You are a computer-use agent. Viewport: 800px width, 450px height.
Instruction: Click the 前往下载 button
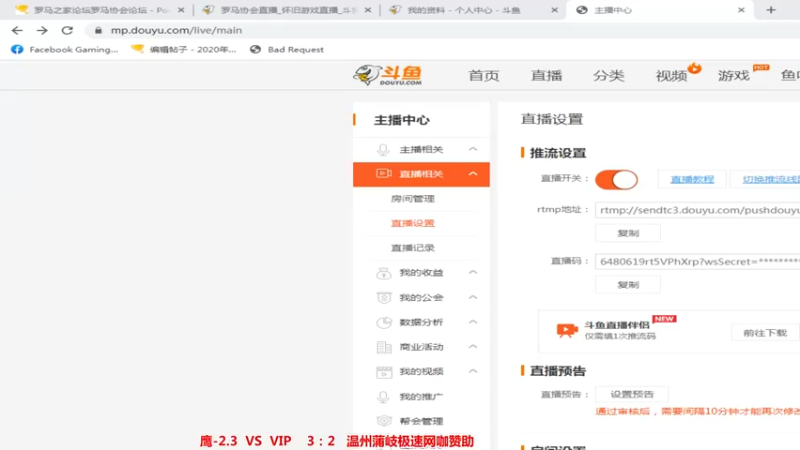(765, 333)
